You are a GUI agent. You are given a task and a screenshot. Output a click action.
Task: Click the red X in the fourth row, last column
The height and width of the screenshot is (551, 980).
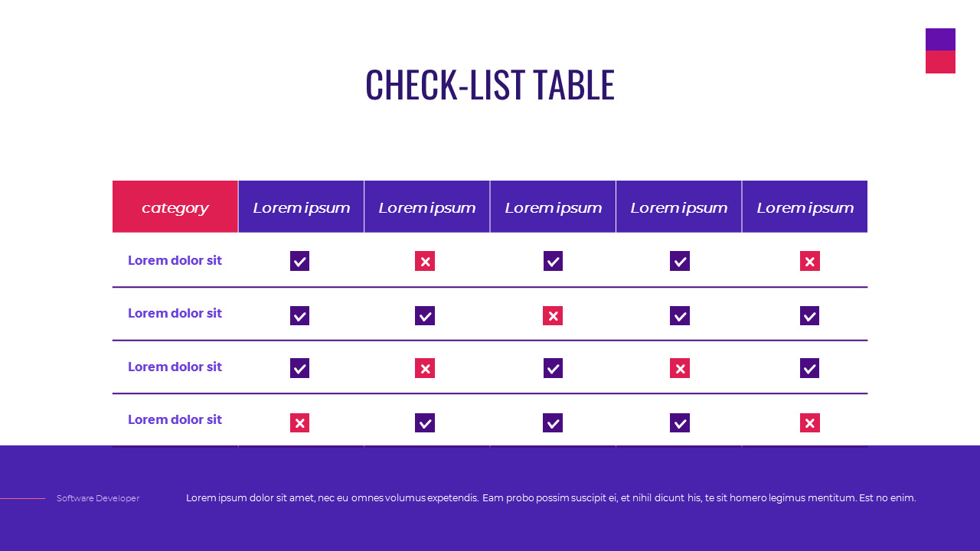810,422
